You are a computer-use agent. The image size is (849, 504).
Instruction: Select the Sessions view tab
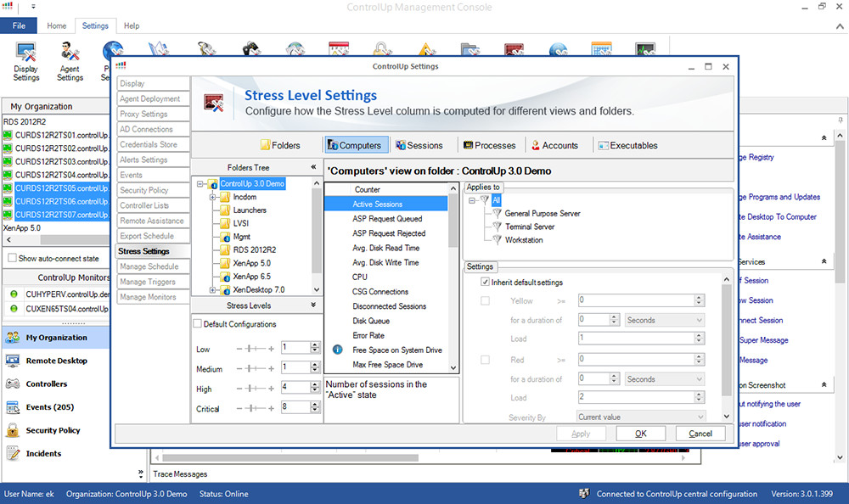click(x=419, y=145)
